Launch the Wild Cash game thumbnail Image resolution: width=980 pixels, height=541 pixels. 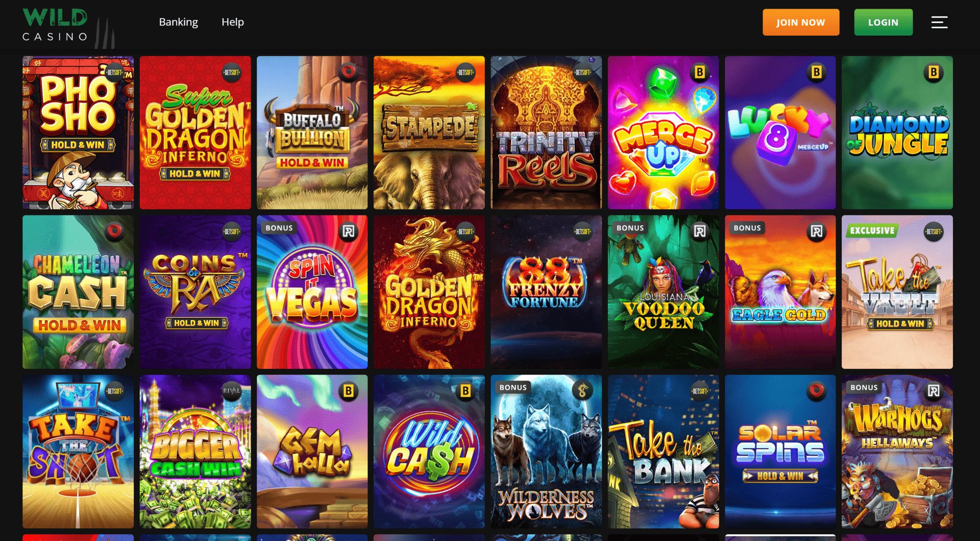(x=429, y=452)
